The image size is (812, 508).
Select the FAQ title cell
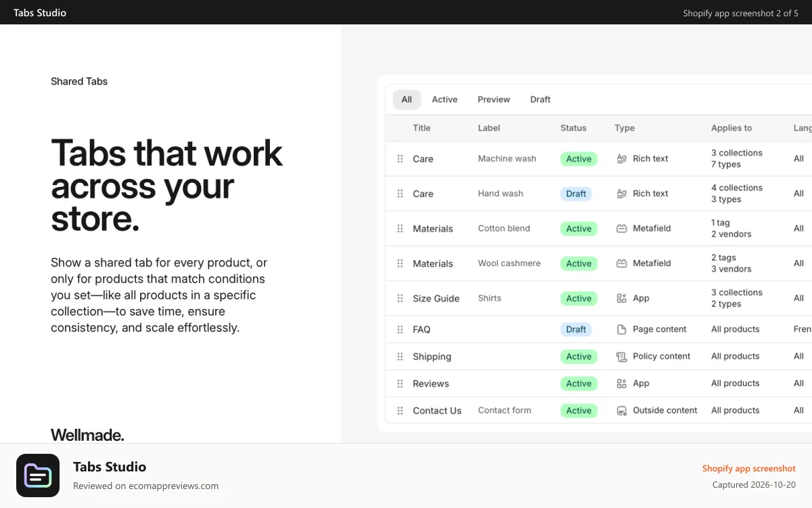(422, 329)
